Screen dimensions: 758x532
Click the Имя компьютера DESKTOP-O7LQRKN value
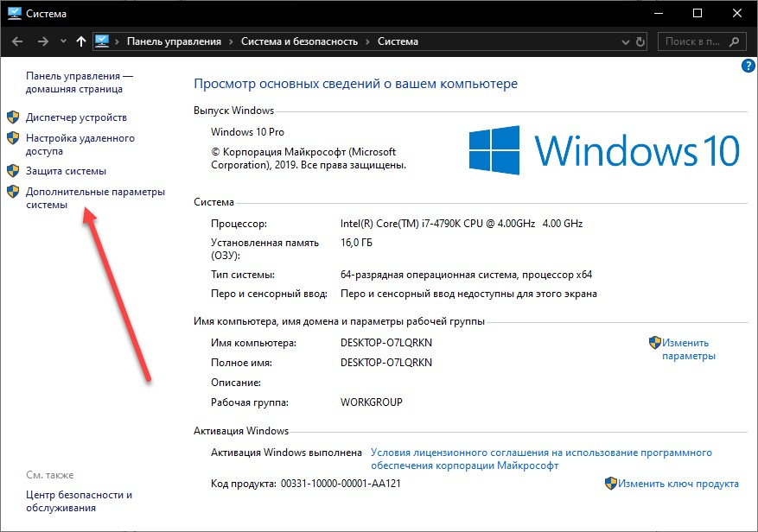tap(386, 343)
